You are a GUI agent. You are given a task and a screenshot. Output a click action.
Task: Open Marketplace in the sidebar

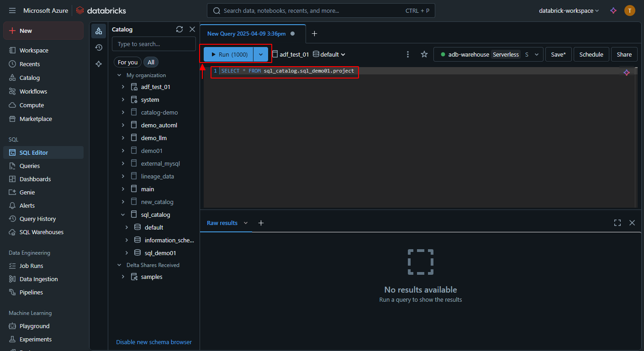coord(43,119)
